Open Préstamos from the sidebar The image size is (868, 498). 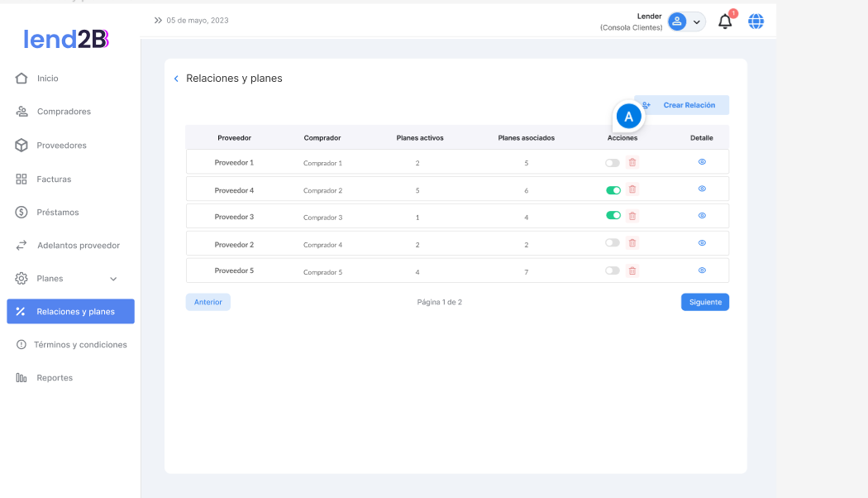point(58,213)
